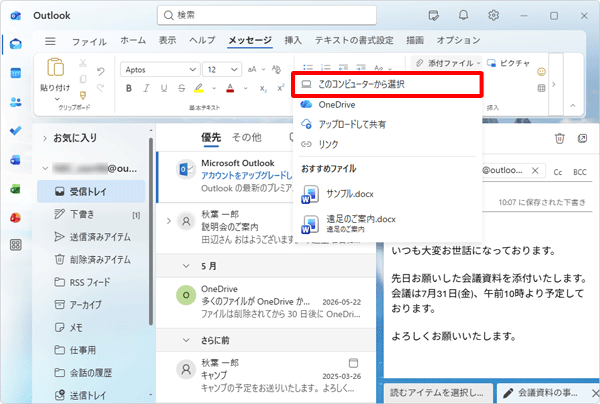600x404 pixels.
Task: Open the ホーム tab
Action: (133, 40)
